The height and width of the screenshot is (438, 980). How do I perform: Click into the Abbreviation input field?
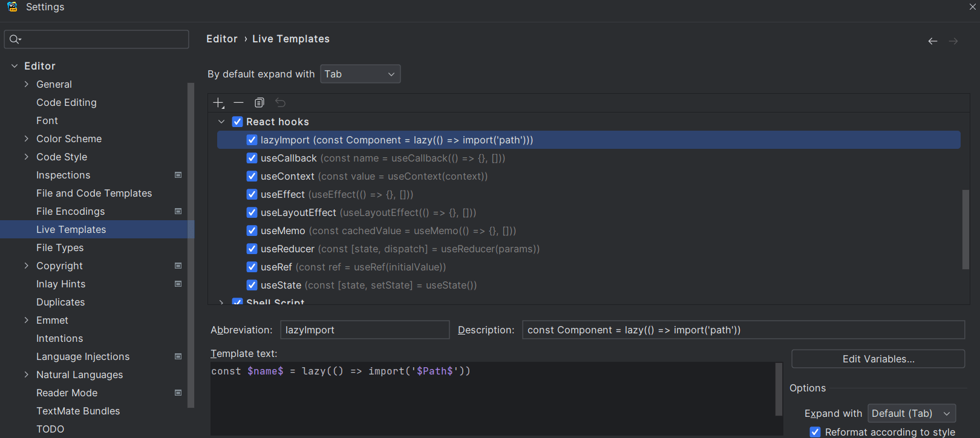[365, 330]
